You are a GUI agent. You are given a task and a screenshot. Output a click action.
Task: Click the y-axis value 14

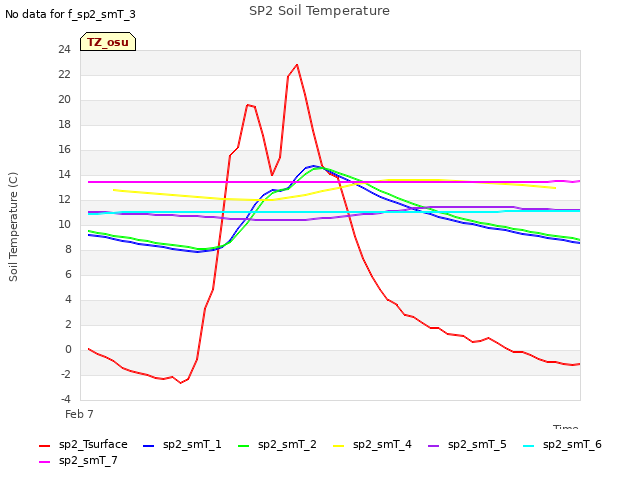[64, 175]
